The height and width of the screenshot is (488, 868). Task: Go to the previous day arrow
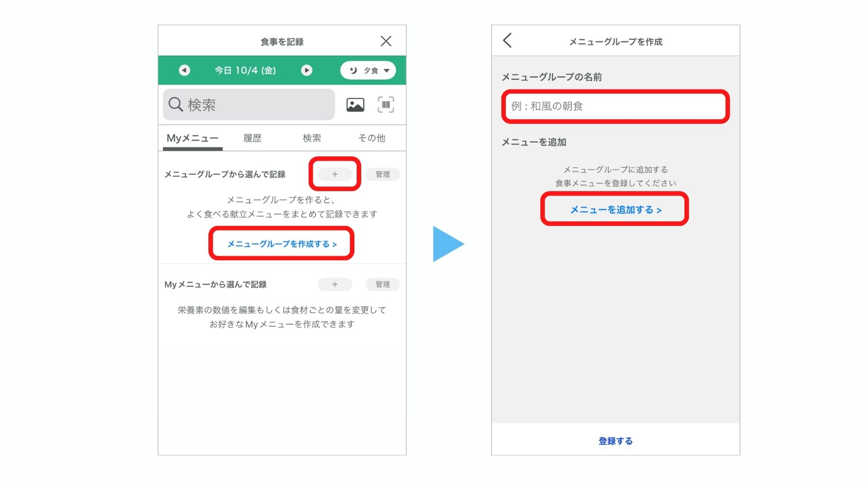[184, 70]
